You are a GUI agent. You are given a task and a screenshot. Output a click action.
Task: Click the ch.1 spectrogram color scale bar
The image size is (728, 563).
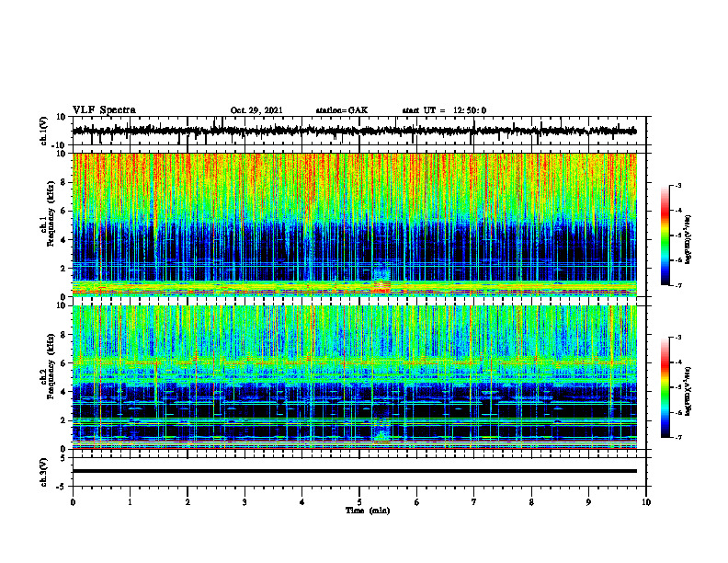[x=665, y=236]
